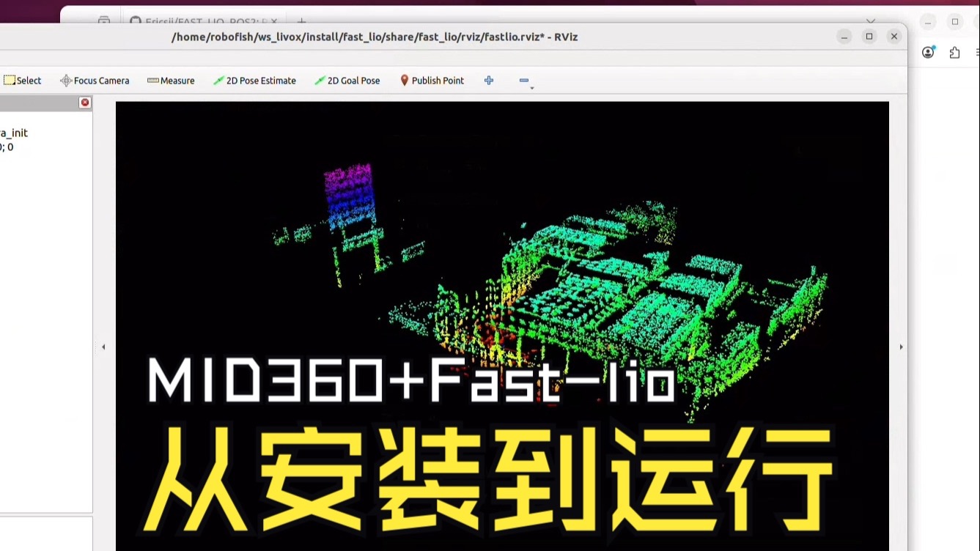
Task: Minimize the RViz window
Action: (x=844, y=37)
